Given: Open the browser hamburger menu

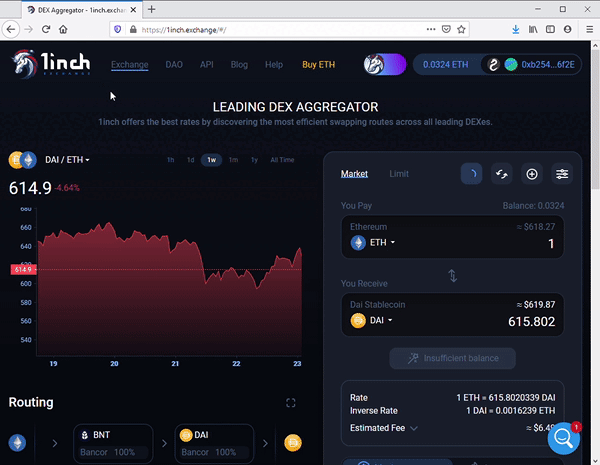Looking at the screenshot, I should pyautogui.click(x=590, y=29).
